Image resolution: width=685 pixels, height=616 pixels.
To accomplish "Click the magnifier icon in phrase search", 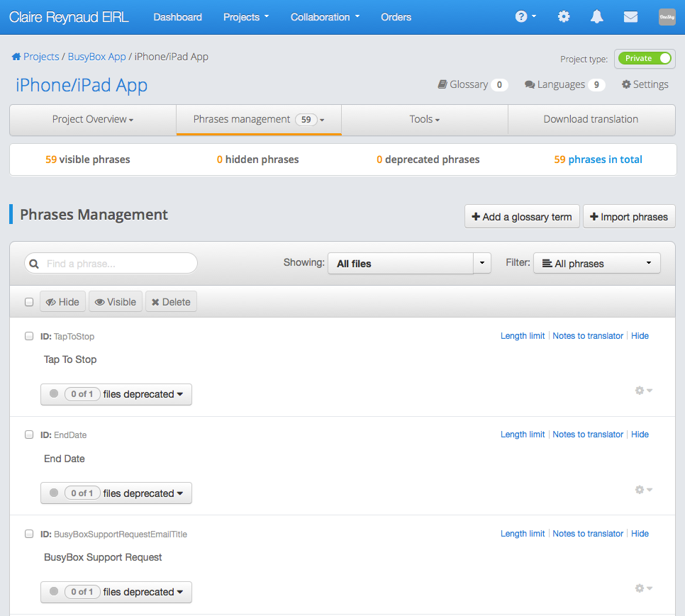I will [x=33, y=264].
